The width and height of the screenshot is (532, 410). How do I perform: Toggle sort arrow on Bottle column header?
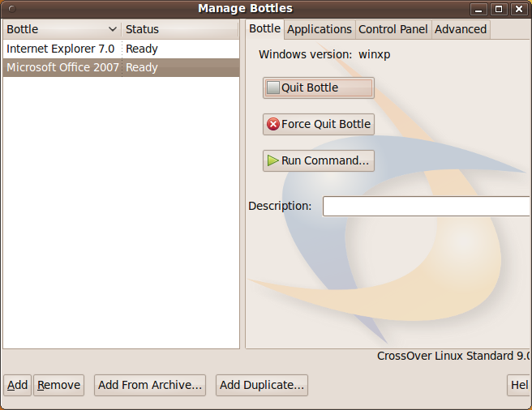coord(112,29)
